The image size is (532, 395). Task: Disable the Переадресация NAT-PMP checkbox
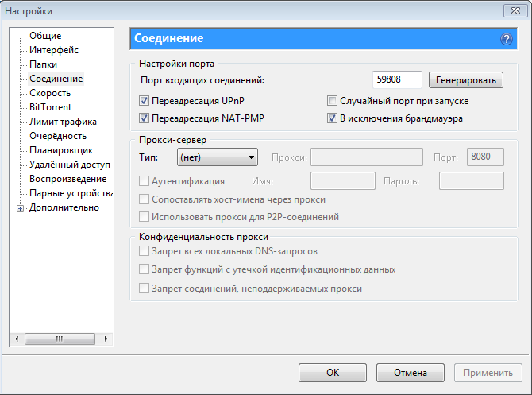[145, 118]
